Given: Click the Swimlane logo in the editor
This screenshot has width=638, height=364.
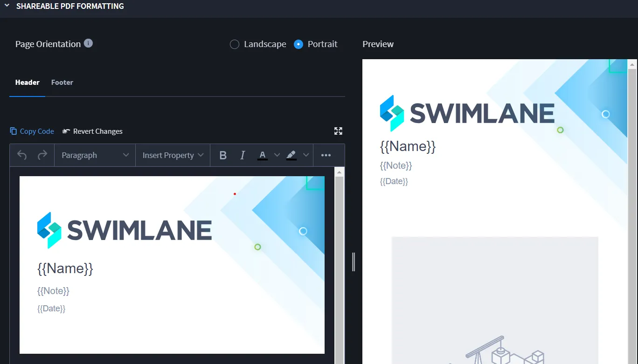Looking at the screenshot, I should click(125, 230).
